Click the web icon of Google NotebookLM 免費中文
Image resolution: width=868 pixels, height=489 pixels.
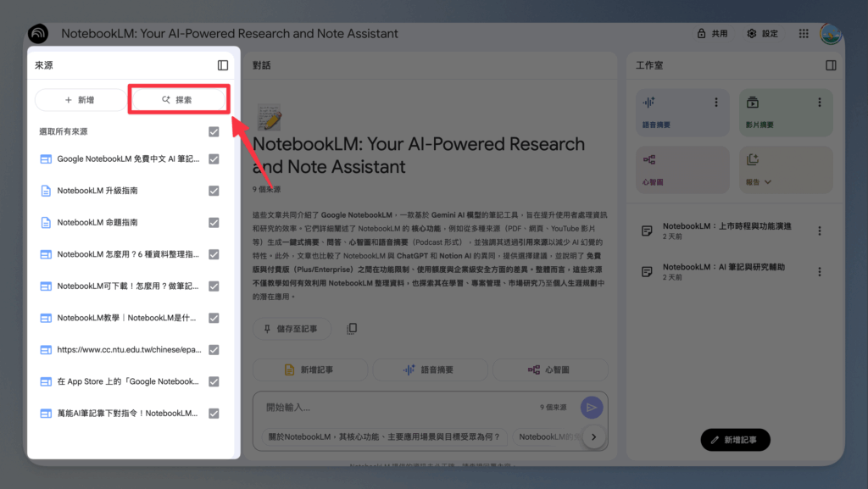[x=46, y=159]
